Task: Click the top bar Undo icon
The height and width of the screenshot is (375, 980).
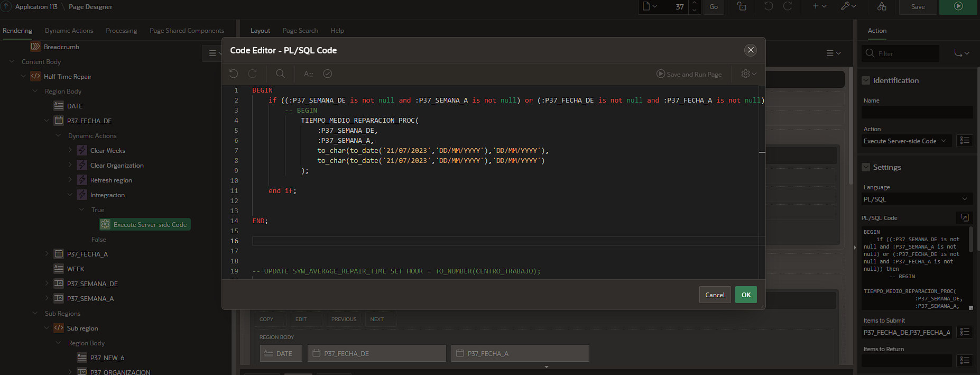Action: coord(769,6)
